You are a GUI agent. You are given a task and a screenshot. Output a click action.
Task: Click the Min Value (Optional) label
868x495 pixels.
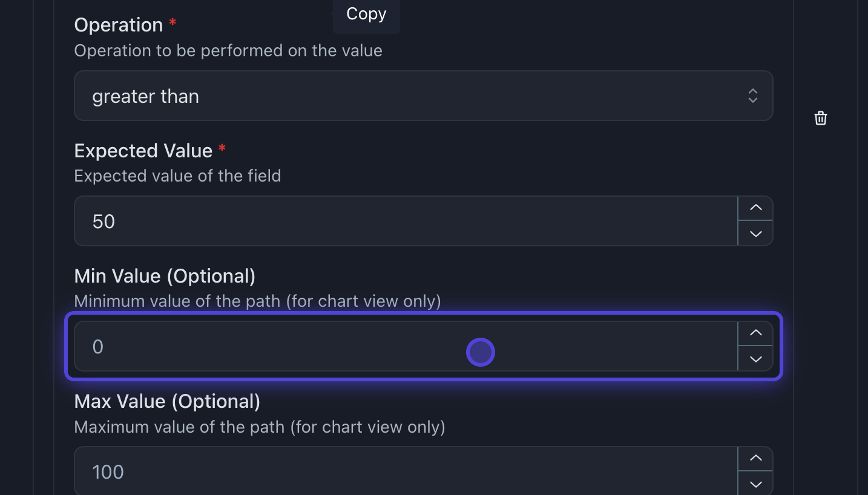click(x=165, y=276)
